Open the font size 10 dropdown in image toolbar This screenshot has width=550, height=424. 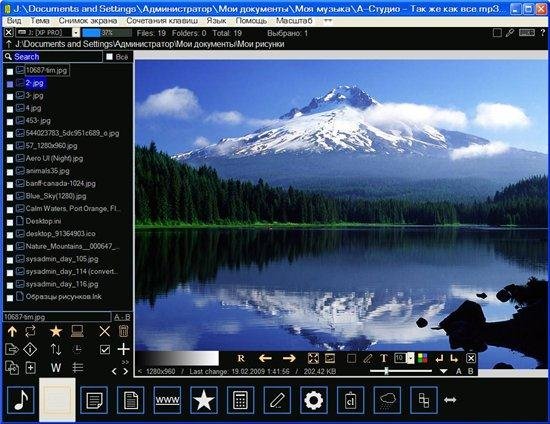point(410,358)
